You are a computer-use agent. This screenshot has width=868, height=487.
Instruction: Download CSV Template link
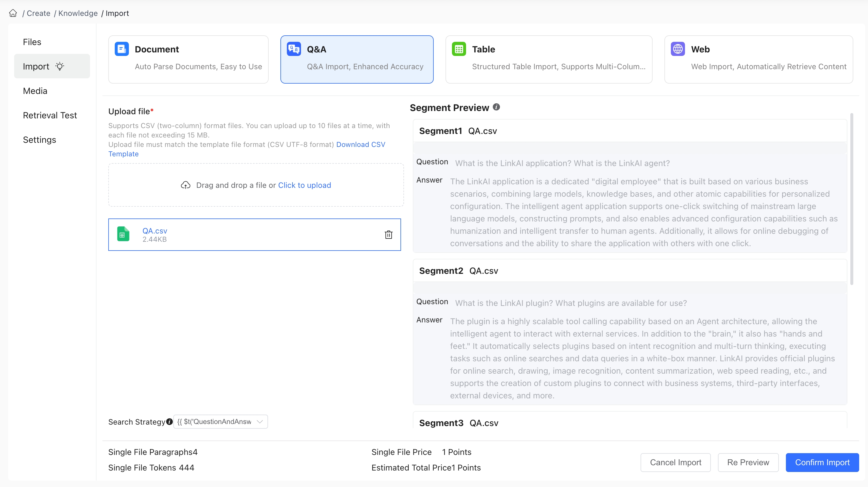tap(360, 144)
